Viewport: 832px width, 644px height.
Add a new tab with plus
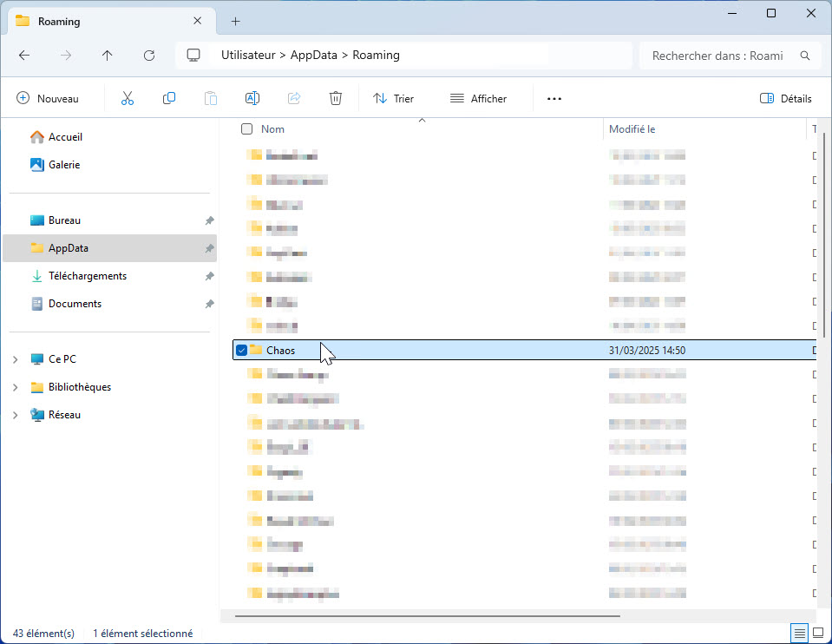click(236, 21)
